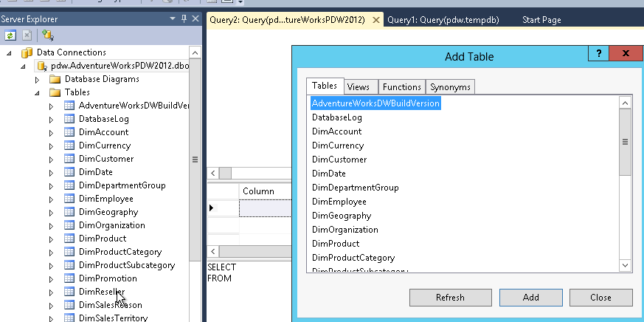Image resolution: width=644 pixels, height=322 pixels.
Task: Expand the DimCustomer table node
Action: [51, 160]
